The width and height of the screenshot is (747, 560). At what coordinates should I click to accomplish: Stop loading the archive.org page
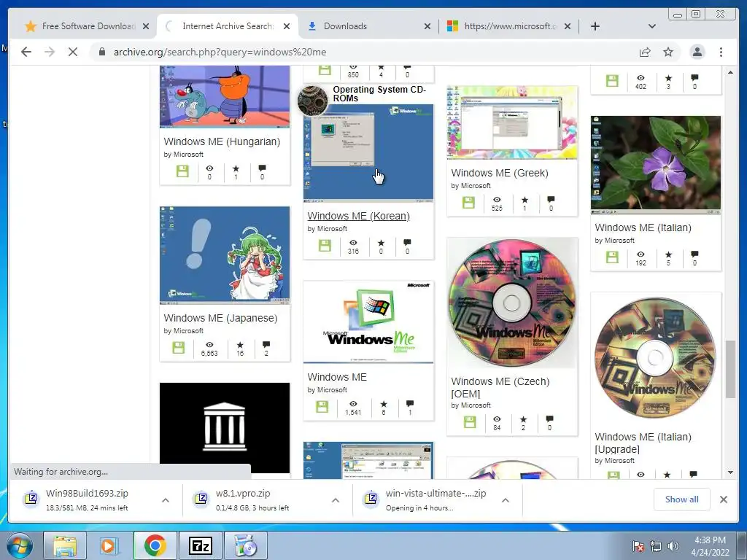point(72,52)
